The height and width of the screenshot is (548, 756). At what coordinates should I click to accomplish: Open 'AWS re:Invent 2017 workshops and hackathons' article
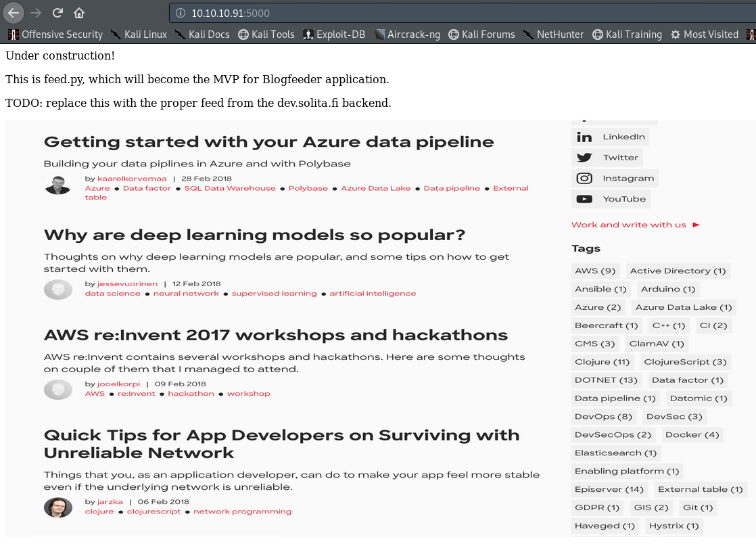[275, 335]
